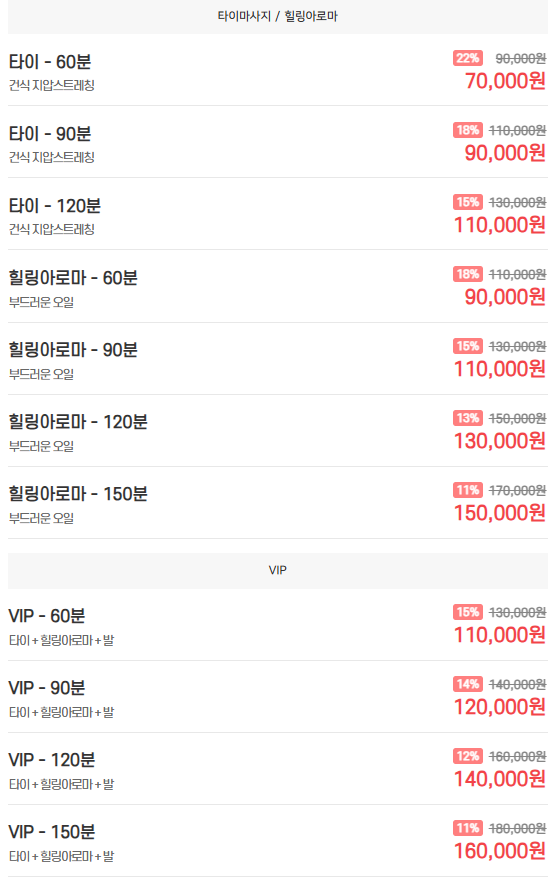556x877 pixels.
Task: Click the 22% discount badge
Action: pos(468,58)
